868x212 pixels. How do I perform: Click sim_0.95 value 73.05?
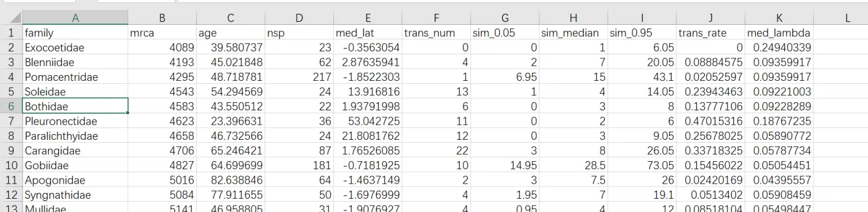point(641,165)
